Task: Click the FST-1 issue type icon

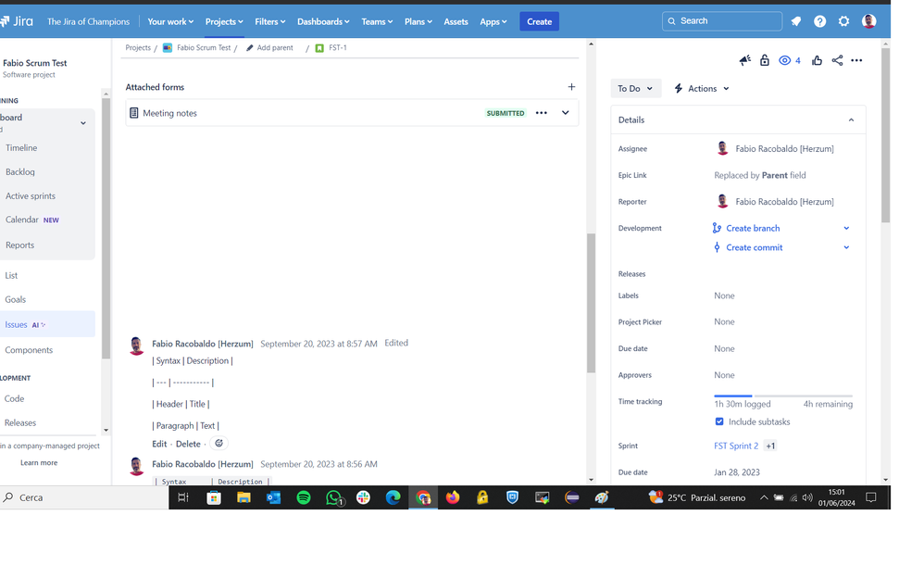Action: coord(319,48)
